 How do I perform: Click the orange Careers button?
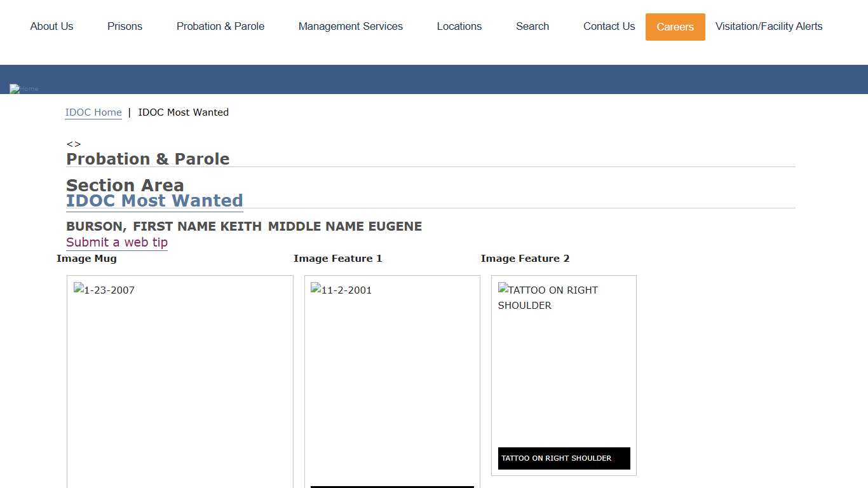[x=675, y=27]
